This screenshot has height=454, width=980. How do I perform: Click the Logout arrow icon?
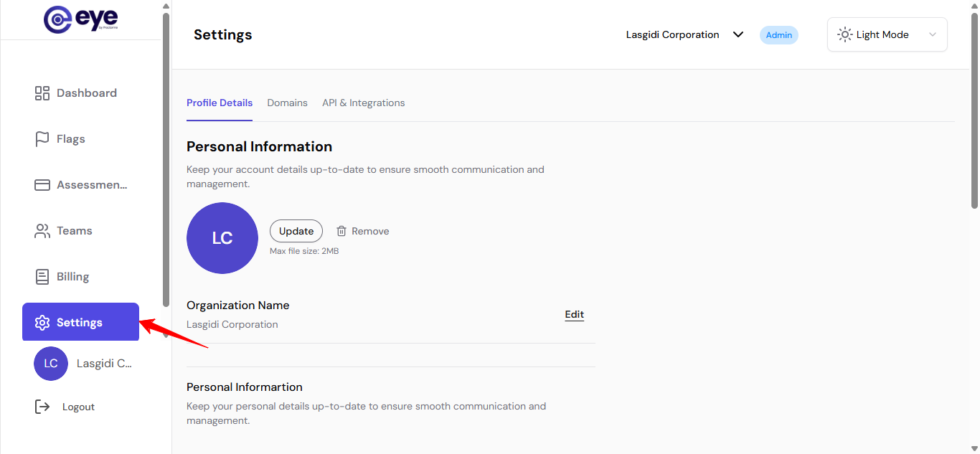click(42, 407)
